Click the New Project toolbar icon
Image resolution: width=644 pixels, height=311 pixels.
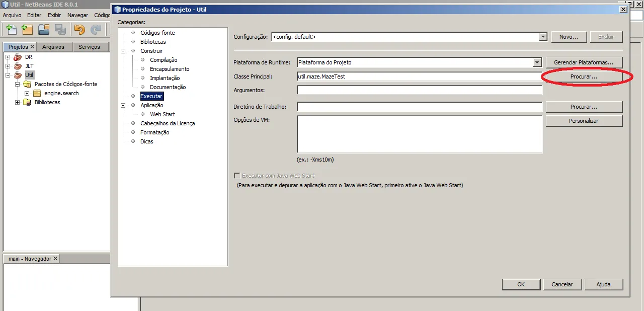(x=27, y=30)
